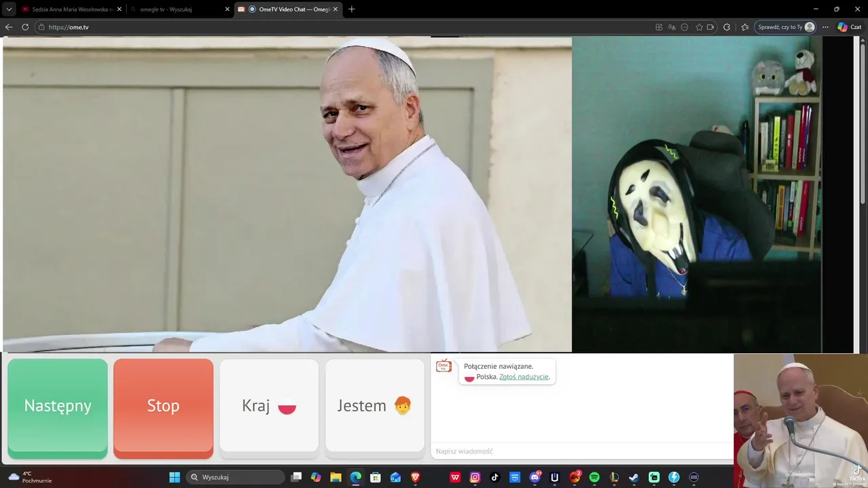Click the Zgłoś nadużycie link
The height and width of the screenshot is (488, 868).
pos(524,377)
